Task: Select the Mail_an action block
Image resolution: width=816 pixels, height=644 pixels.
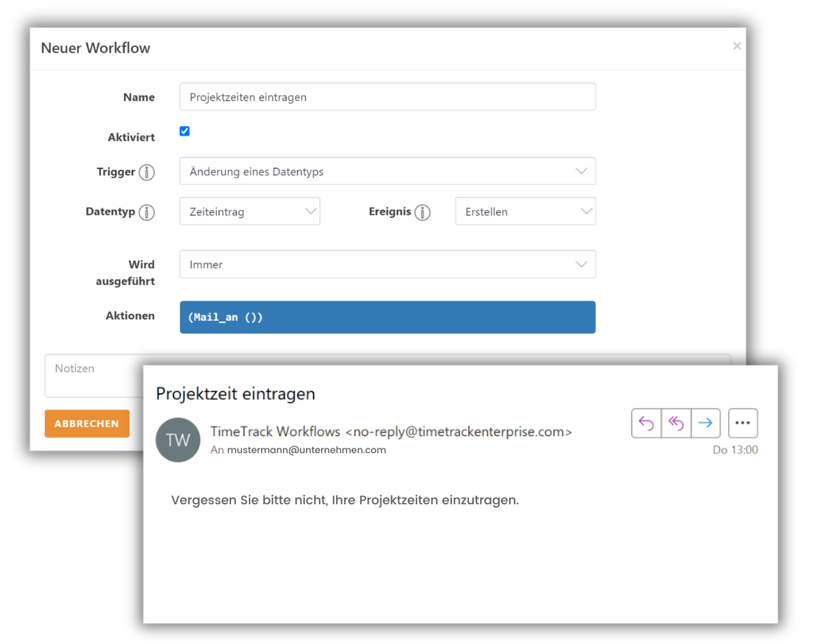Action: tap(387, 317)
